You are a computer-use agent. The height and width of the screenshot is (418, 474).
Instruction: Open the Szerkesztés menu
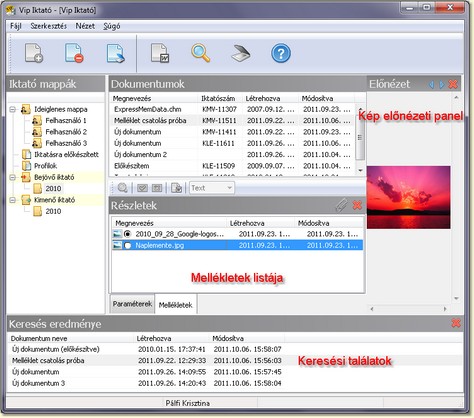49,26
